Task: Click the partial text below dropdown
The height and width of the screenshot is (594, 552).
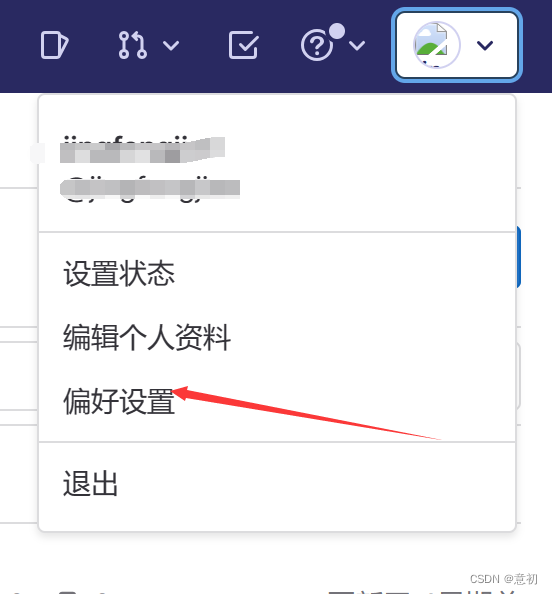Action: (423, 591)
